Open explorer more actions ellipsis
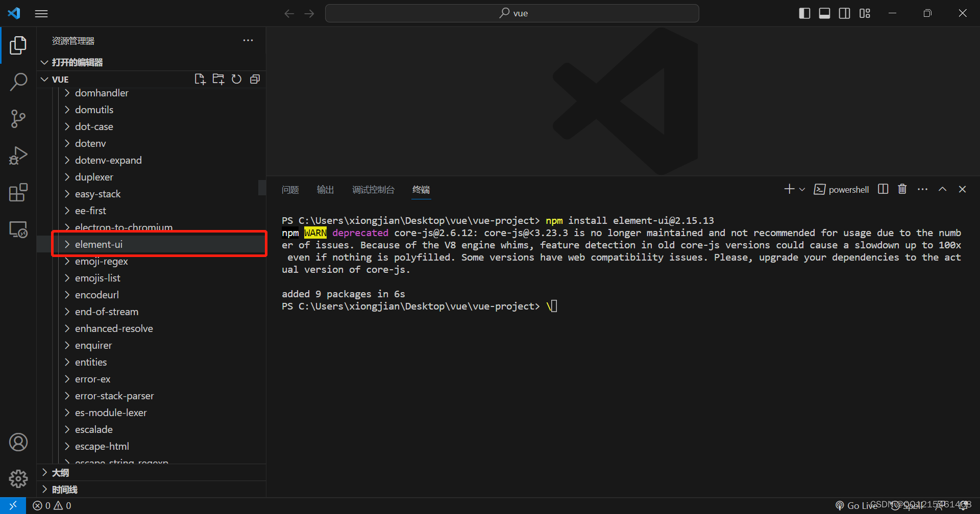Image resolution: width=980 pixels, height=514 pixels. (x=248, y=40)
